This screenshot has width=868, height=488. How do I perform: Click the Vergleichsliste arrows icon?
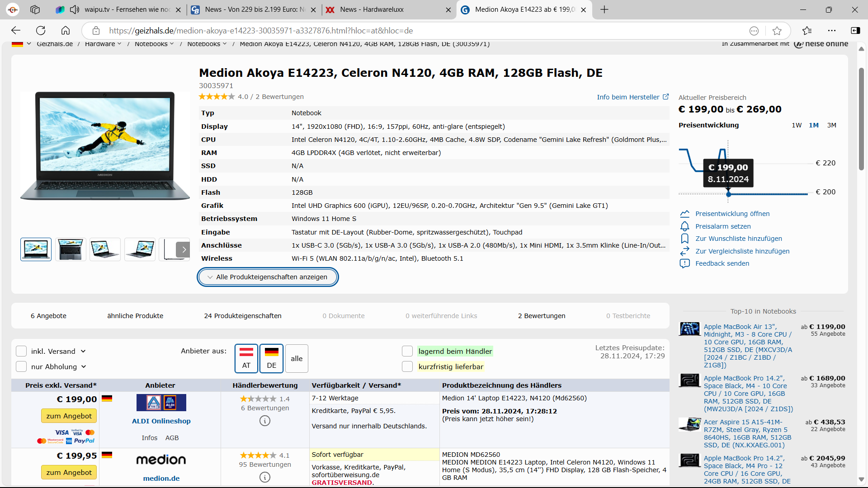point(684,251)
